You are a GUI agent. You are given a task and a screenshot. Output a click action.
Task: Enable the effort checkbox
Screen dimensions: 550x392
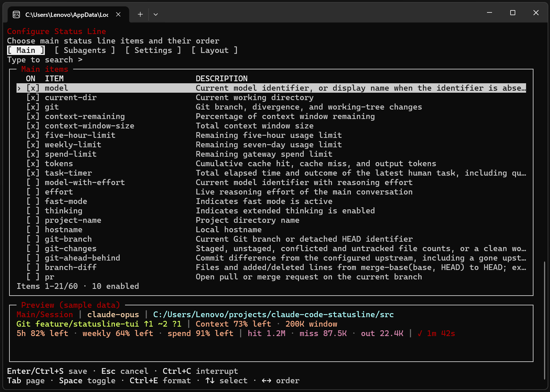pos(33,192)
